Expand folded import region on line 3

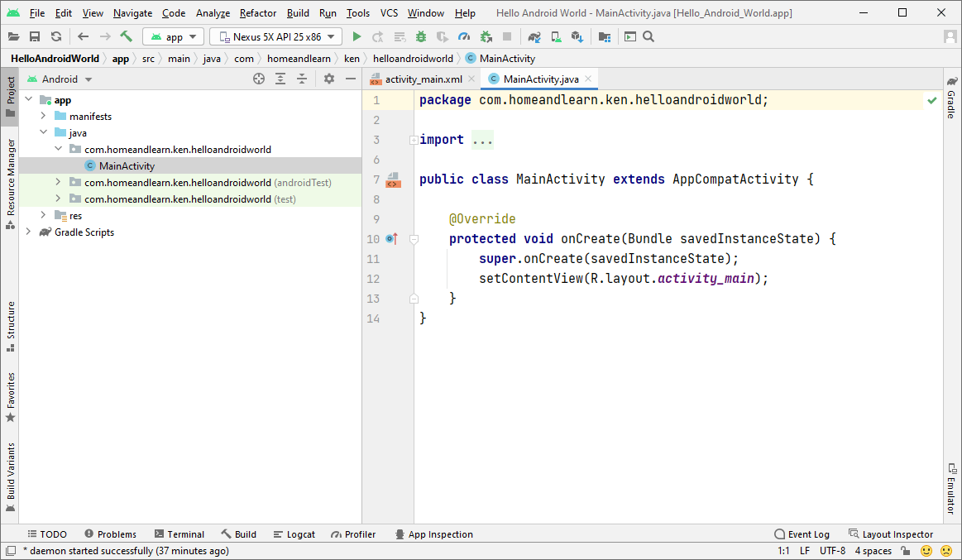click(414, 140)
